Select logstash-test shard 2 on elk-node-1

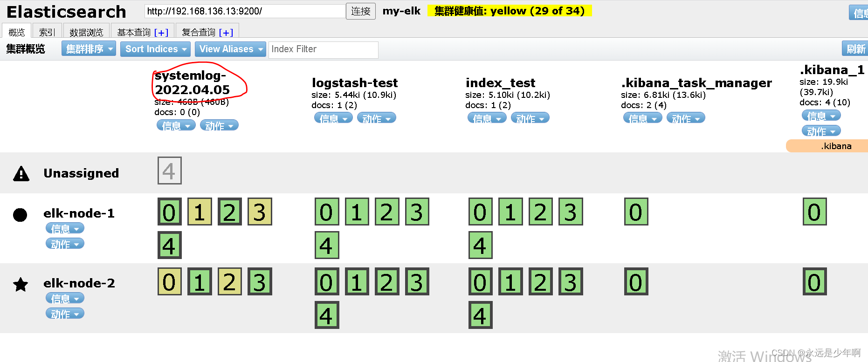click(387, 212)
